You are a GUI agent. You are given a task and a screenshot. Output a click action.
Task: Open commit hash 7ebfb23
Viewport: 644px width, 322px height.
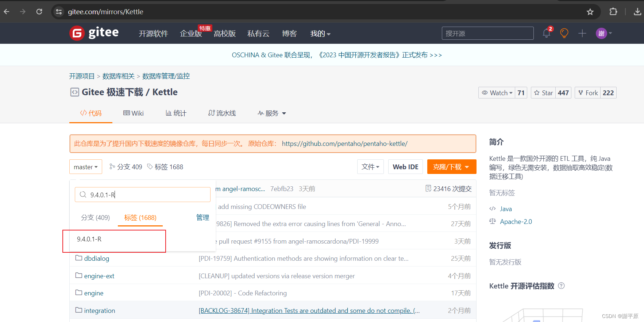coord(282,189)
